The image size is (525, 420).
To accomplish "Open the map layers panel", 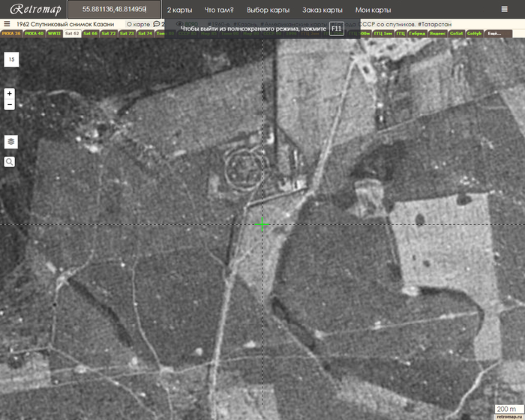I will 10,141.
